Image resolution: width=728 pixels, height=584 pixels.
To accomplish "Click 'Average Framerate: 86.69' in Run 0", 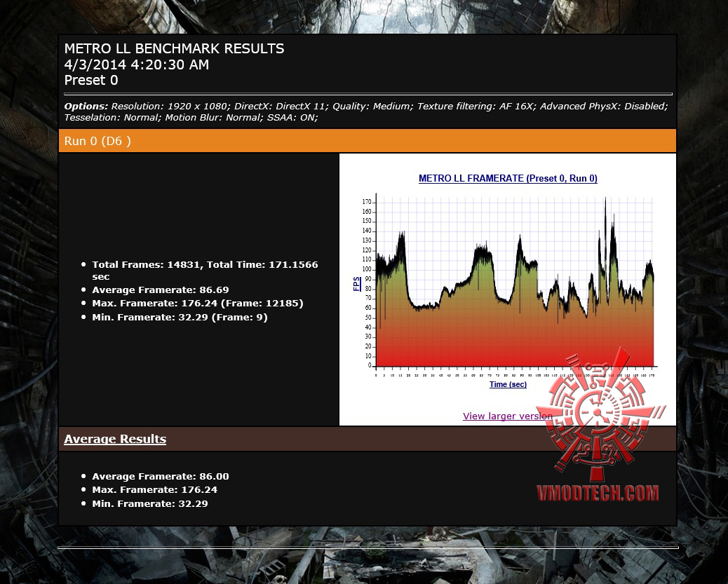I will [x=160, y=290].
